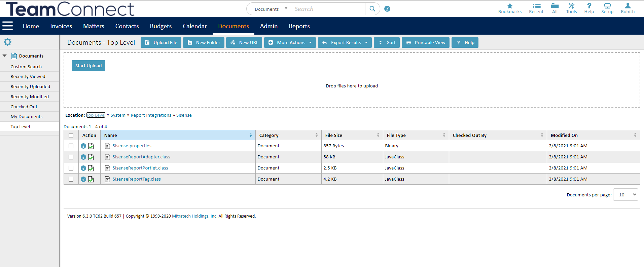Check the SisenseReportTag.class row checkbox
This screenshot has width=644, height=267.
(x=71, y=179)
